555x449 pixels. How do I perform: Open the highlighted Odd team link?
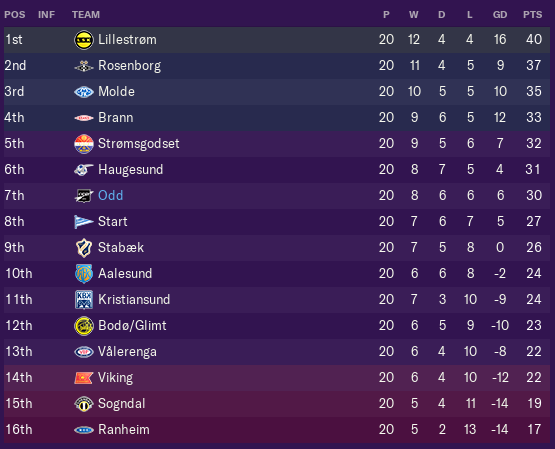(x=110, y=195)
